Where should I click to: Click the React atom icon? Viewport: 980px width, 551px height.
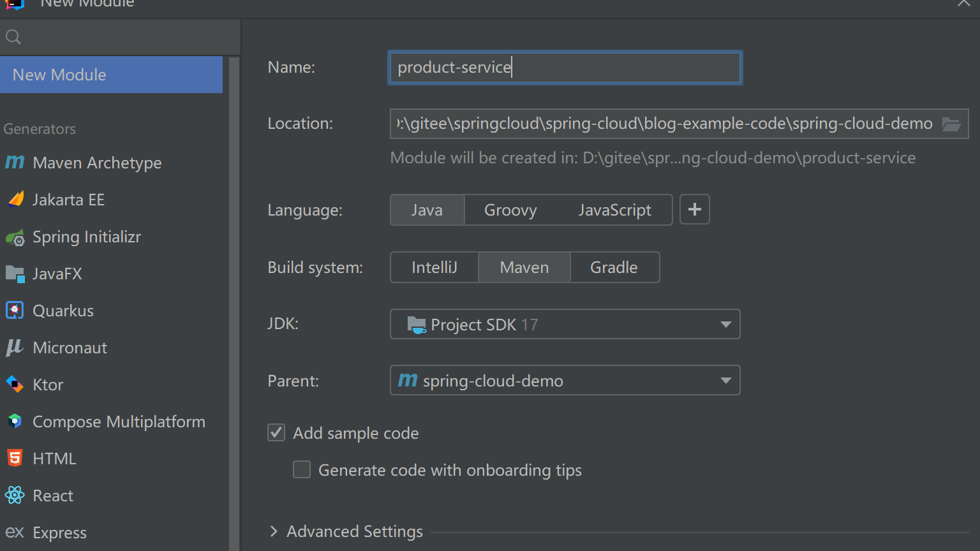point(15,496)
